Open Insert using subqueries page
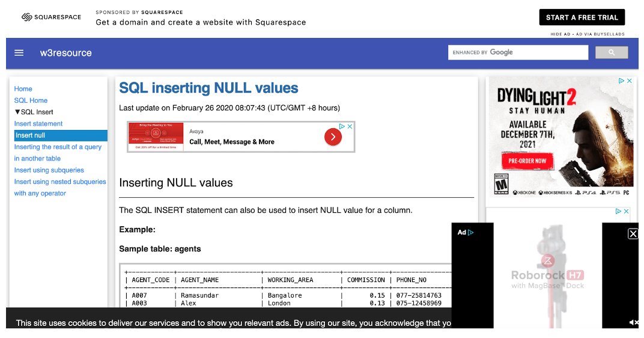This screenshot has height=338, width=644. tap(49, 170)
